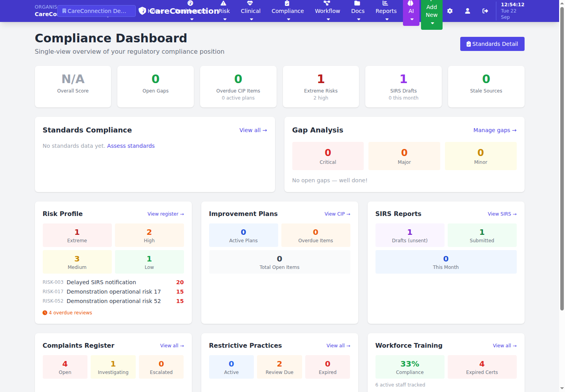Open settings via the gear icon
Screen dimensions: 565x392
pyautogui.click(x=450, y=11)
